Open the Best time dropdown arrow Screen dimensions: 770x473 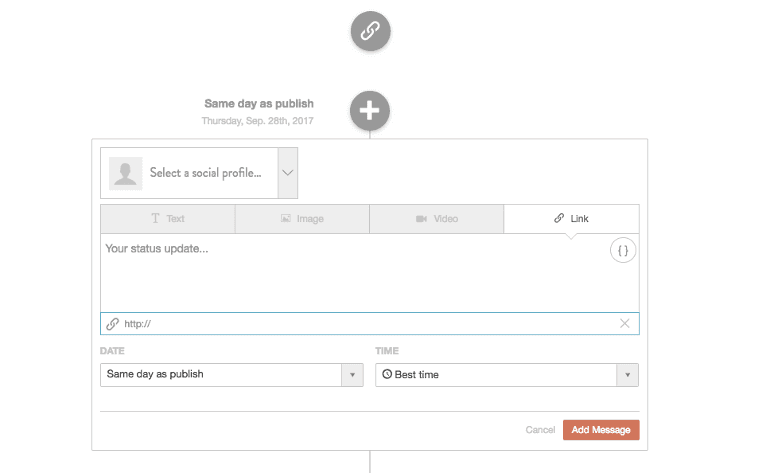tap(628, 375)
